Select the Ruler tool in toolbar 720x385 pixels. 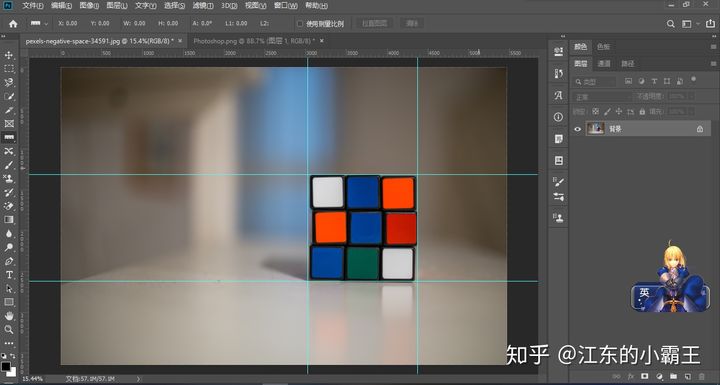tap(9, 137)
